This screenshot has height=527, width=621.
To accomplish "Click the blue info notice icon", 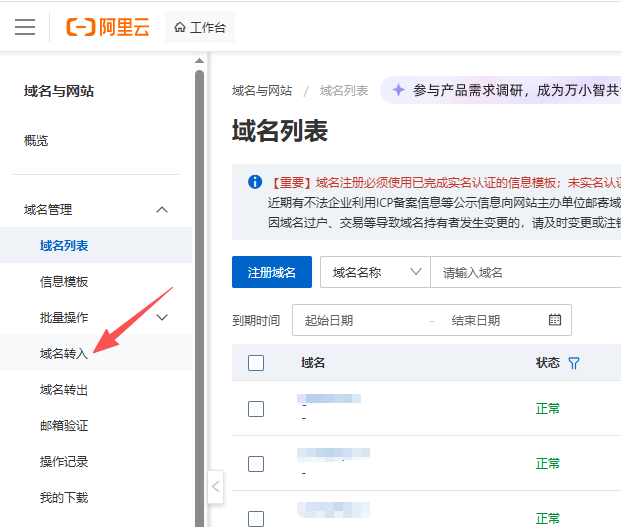I will click(255, 182).
